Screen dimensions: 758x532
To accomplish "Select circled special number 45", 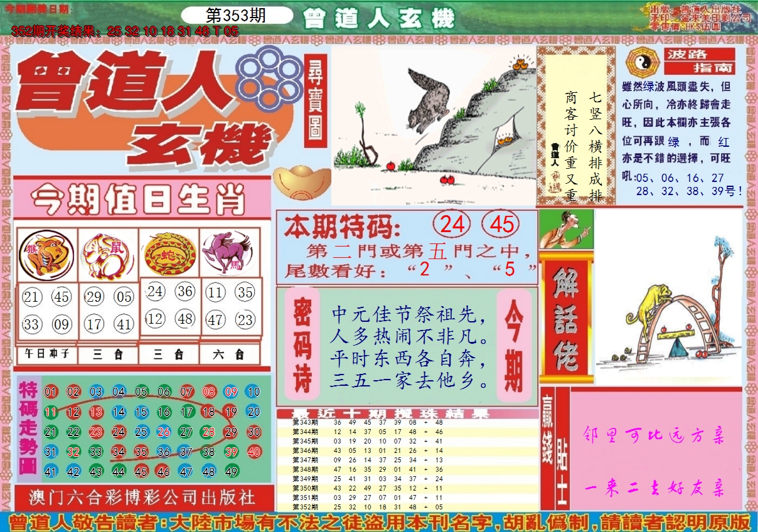I will (502, 224).
